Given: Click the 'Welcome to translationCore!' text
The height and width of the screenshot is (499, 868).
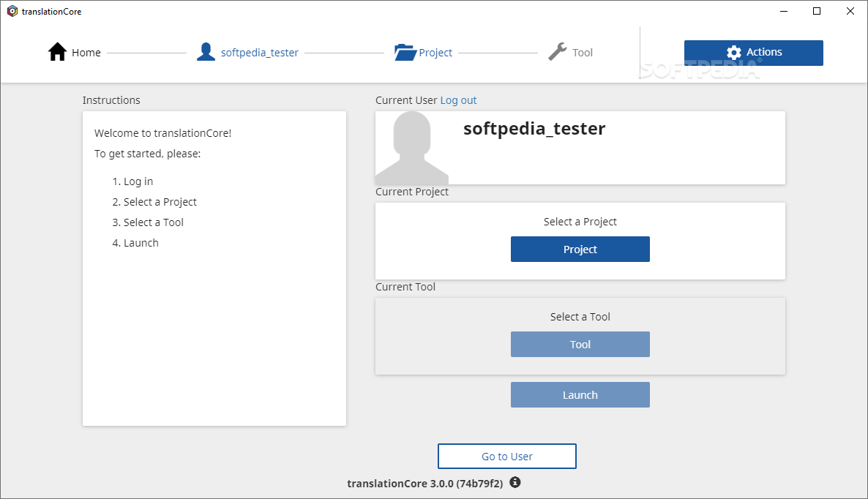Looking at the screenshot, I should point(162,132).
